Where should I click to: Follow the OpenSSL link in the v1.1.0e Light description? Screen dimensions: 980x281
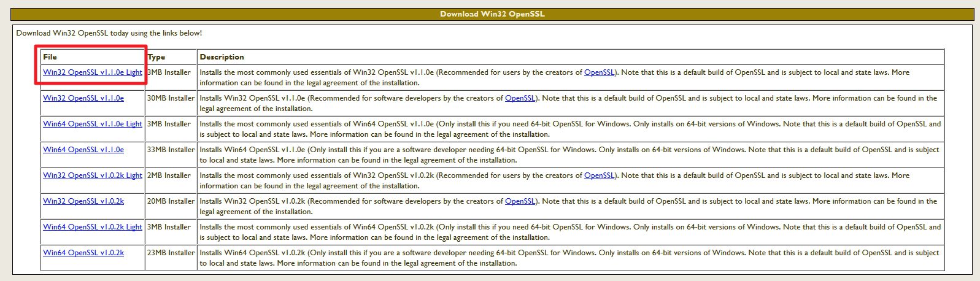click(x=599, y=72)
